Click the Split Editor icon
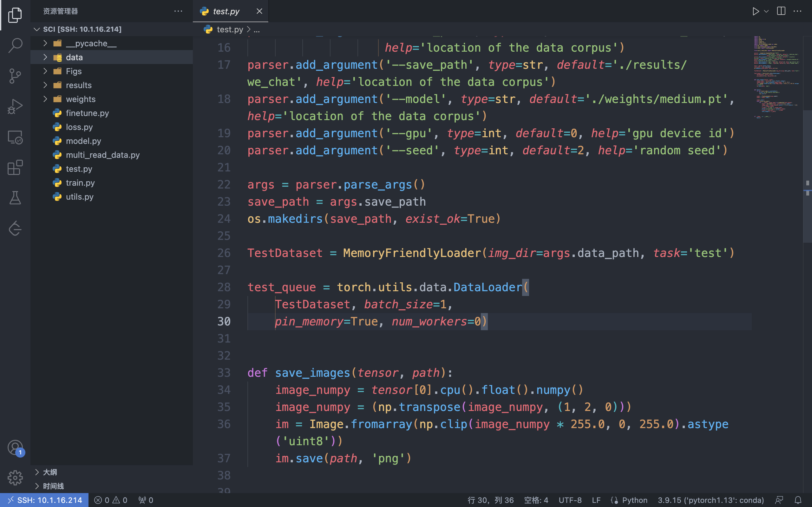Viewport: 812px width, 507px height. (x=781, y=11)
